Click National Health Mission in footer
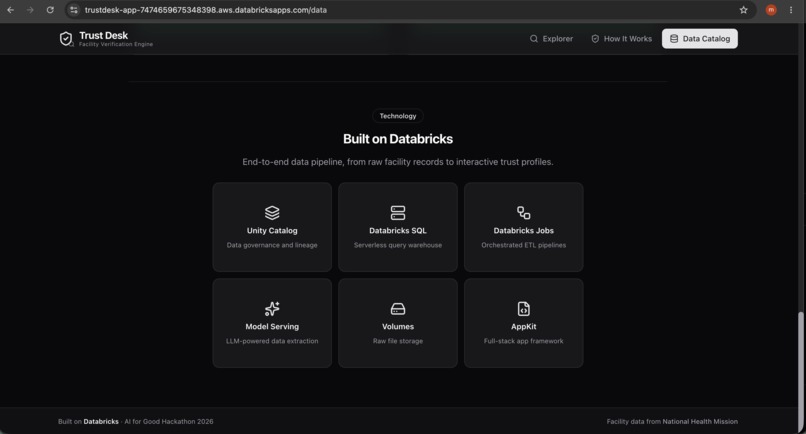This screenshot has height=434, width=806. [x=700, y=421]
